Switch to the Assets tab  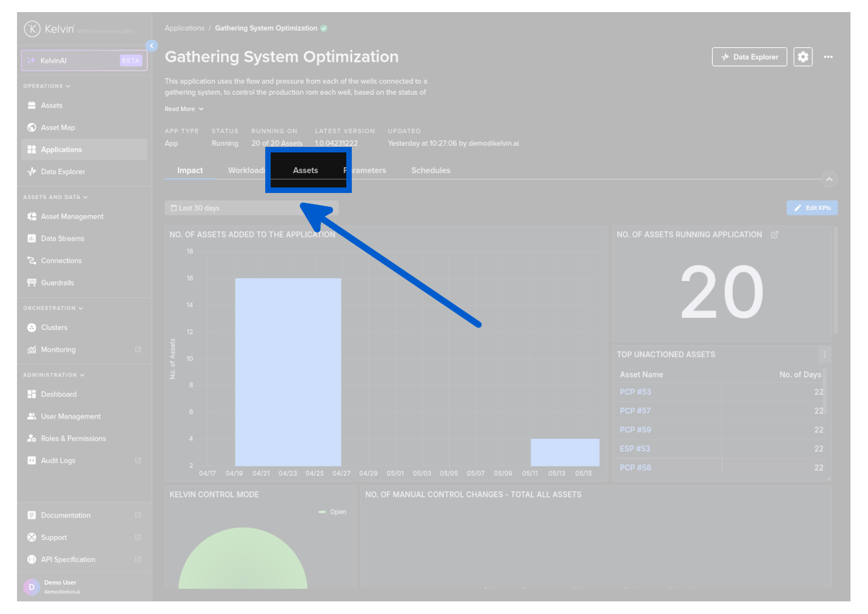click(305, 170)
